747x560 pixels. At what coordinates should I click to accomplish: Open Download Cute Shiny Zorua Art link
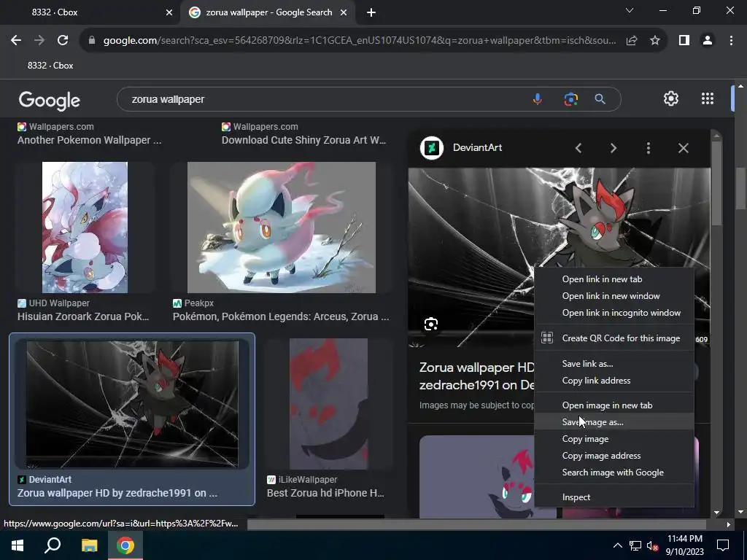(x=304, y=140)
